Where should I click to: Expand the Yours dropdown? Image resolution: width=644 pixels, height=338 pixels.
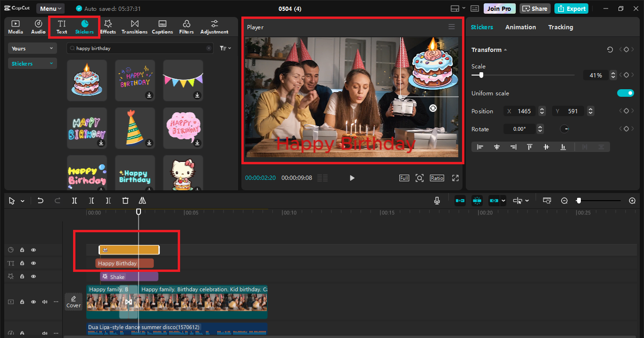32,48
